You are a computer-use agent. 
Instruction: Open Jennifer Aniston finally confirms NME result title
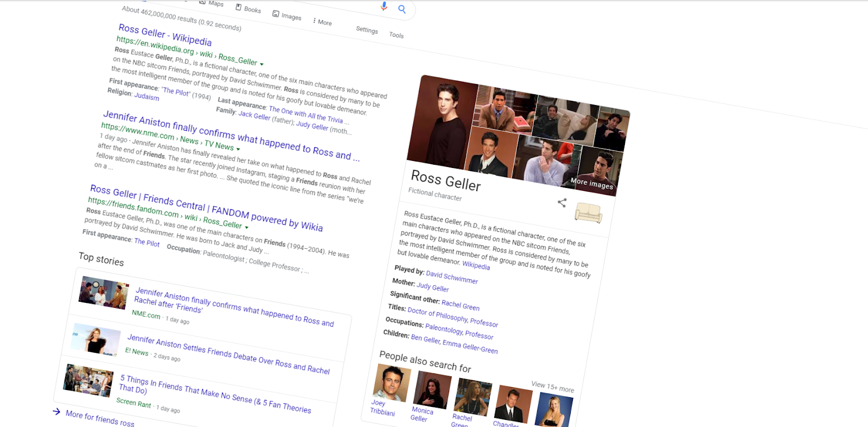(x=231, y=135)
